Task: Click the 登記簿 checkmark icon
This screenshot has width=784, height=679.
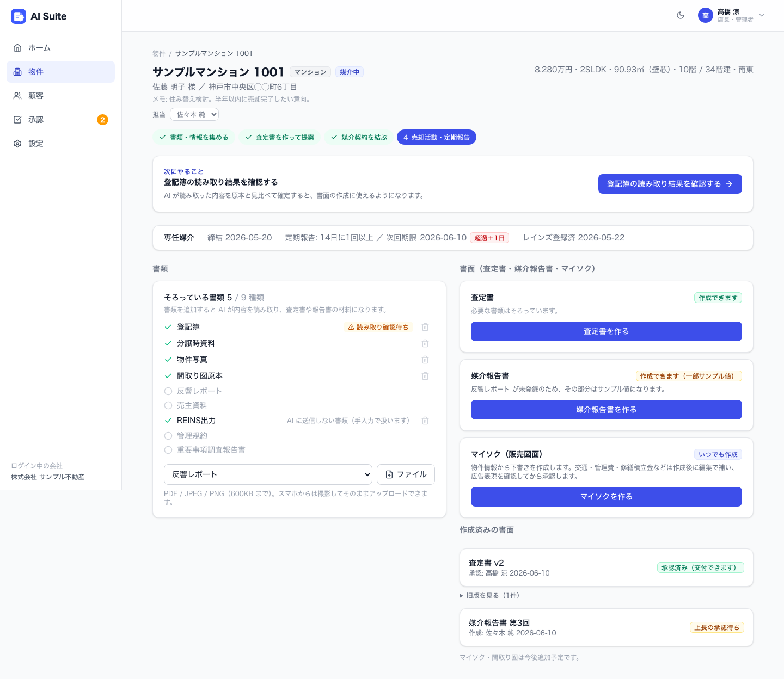Action: 168,327
